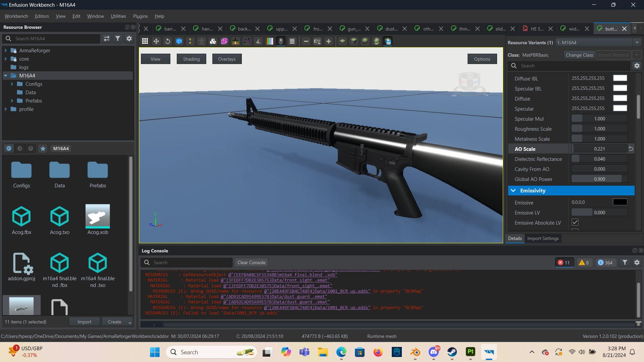The image size is (644, 362).
Task: Increase exposure with the plus icon
Action: point(329,41)
